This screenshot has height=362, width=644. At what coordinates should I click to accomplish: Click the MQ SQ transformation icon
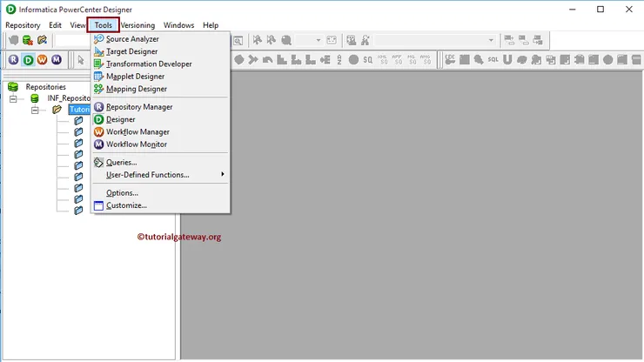(x=411, y=60)
